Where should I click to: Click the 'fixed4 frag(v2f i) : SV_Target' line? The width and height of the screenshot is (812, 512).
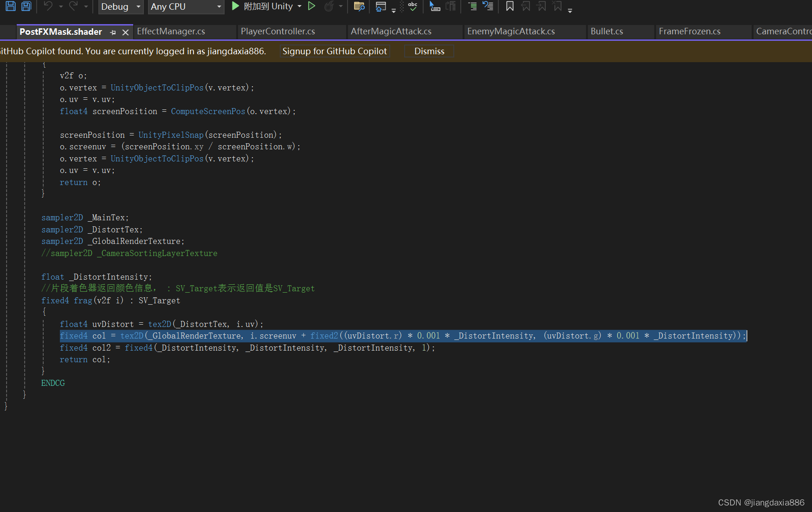click(x=110, y=301)
